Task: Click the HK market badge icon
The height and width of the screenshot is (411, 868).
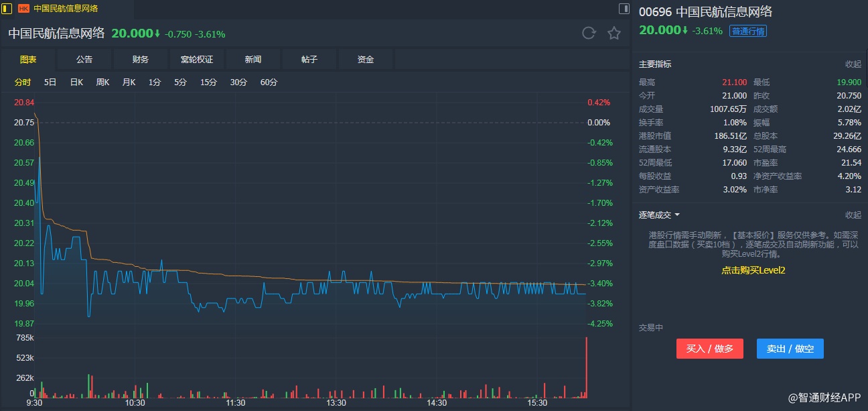Action: [23, 9]
